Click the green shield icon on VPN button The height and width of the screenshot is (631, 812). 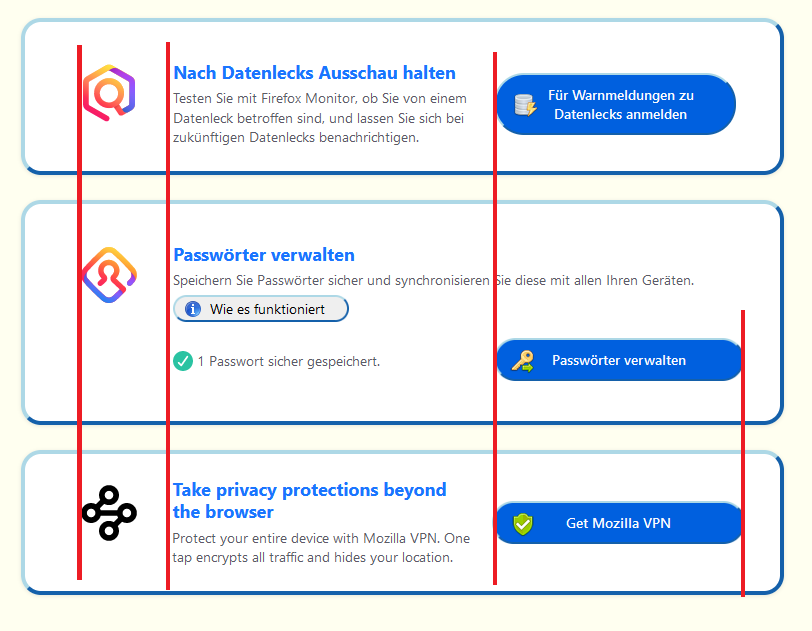point(523,523)
